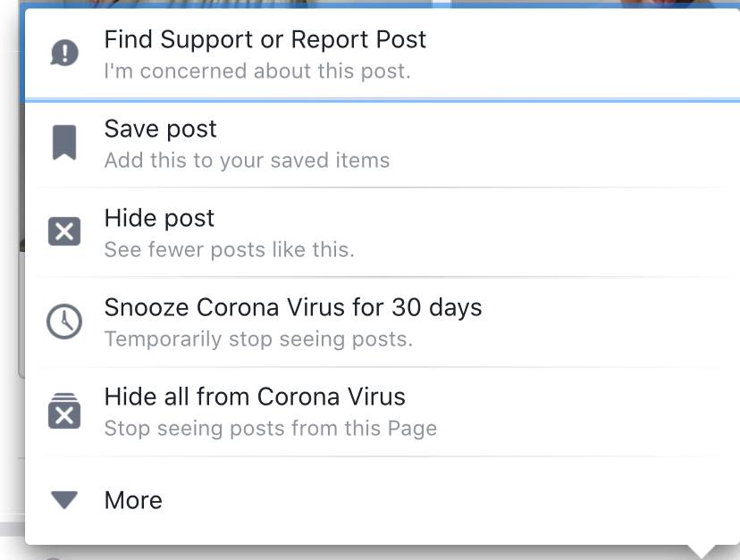Click the report exclamation bubble icon

[64, 53]
